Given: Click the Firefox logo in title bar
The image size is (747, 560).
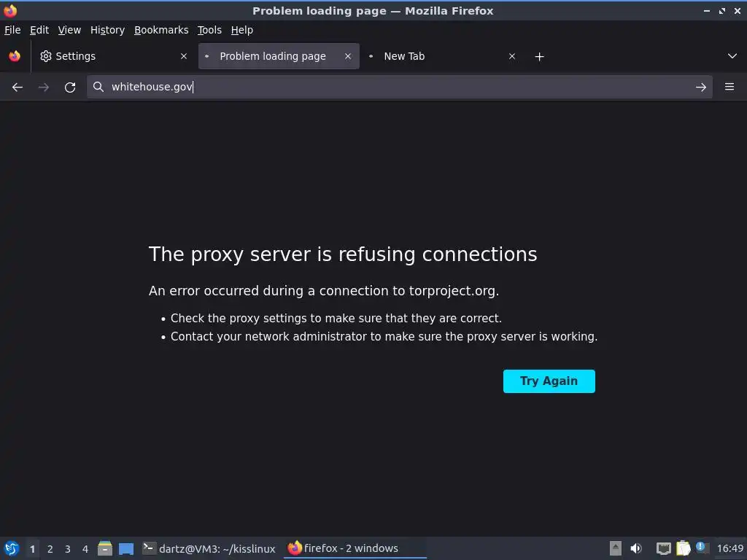Looking at the screenshot, I should 10,10.
